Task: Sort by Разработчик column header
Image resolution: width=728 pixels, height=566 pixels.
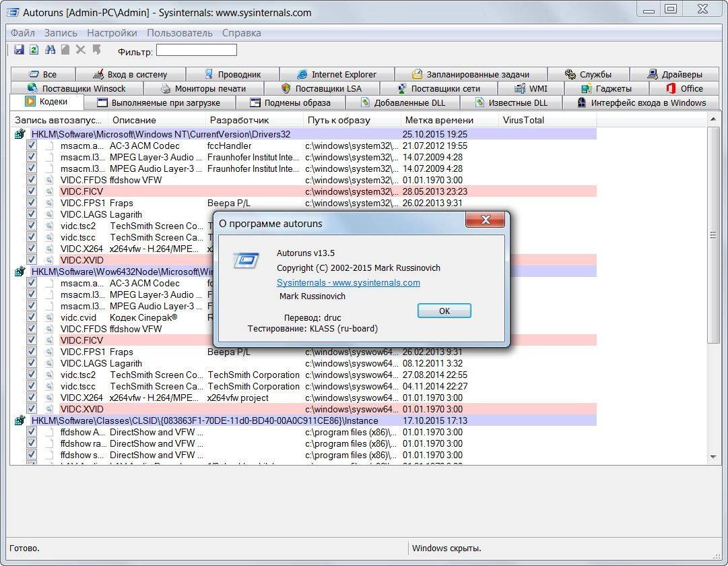Action: click(x=255, y=121)
